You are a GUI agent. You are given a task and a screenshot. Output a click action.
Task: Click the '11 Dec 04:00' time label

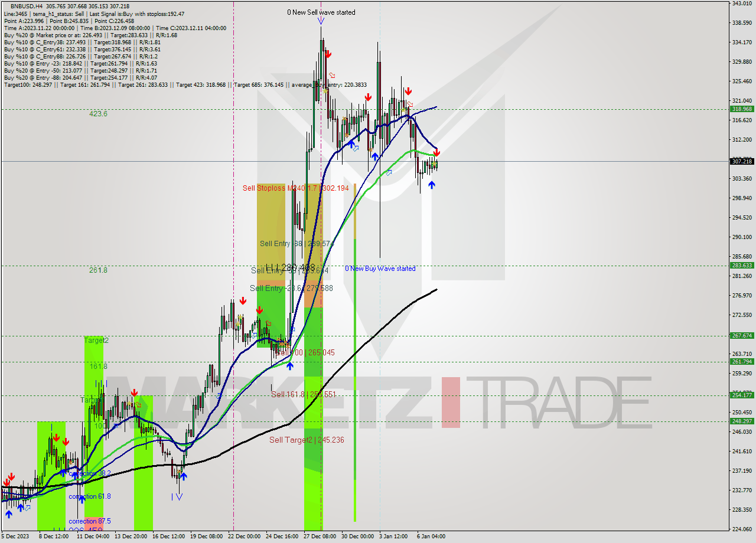coord(93,537)
